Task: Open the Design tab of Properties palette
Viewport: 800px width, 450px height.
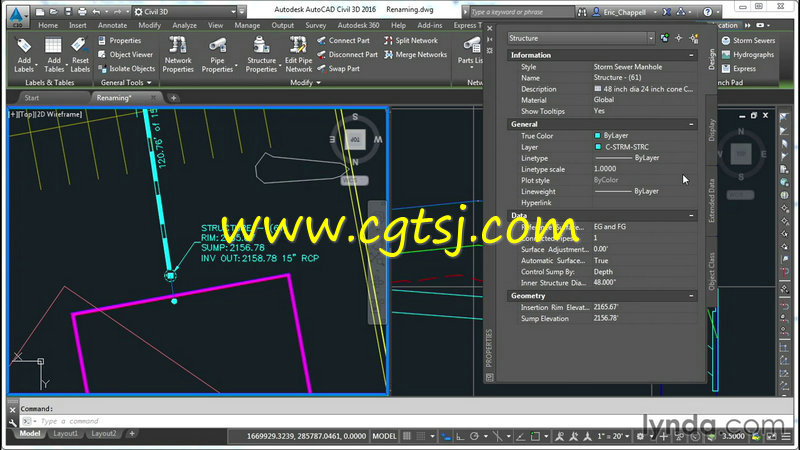Action: [712, 59]
